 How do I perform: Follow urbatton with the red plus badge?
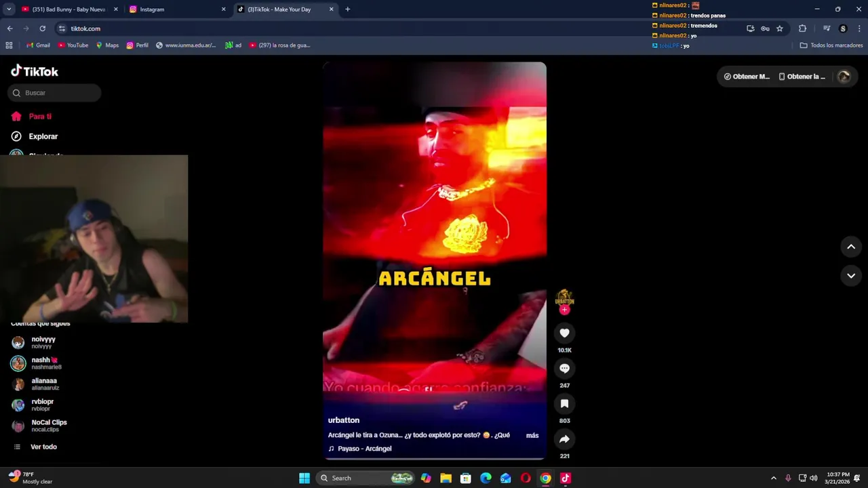click(564, 310)
